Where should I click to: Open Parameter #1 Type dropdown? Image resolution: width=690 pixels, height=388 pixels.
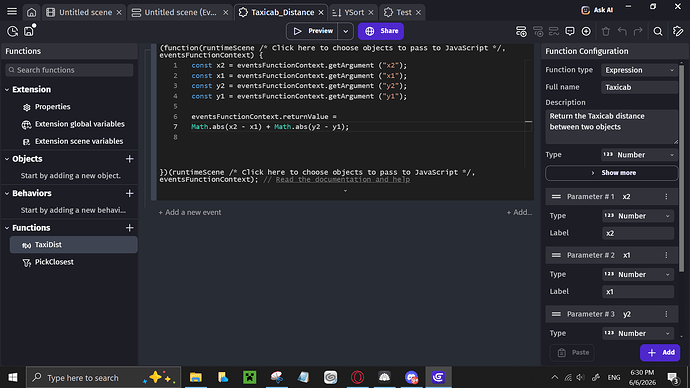pos(638,216)
